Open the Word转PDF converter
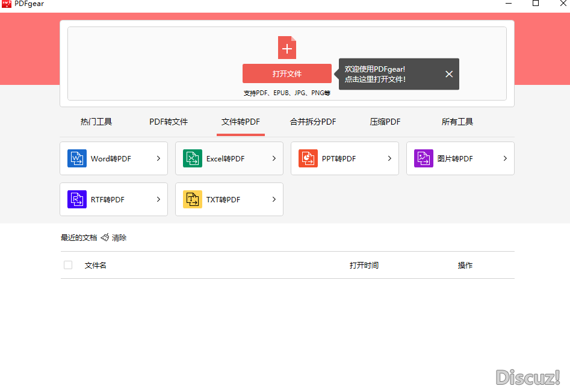Viewport: 570px width, 392px height. click(114, 158)
